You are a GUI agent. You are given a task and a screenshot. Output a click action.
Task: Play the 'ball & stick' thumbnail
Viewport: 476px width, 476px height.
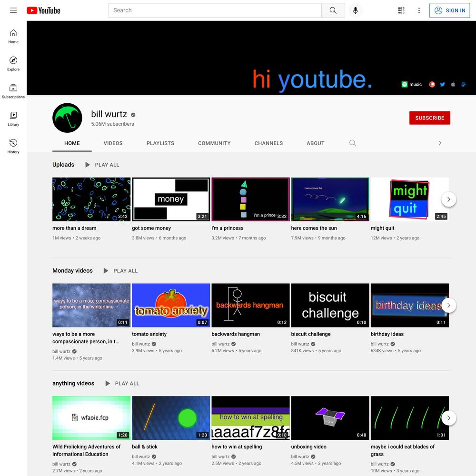pos(171,418)
